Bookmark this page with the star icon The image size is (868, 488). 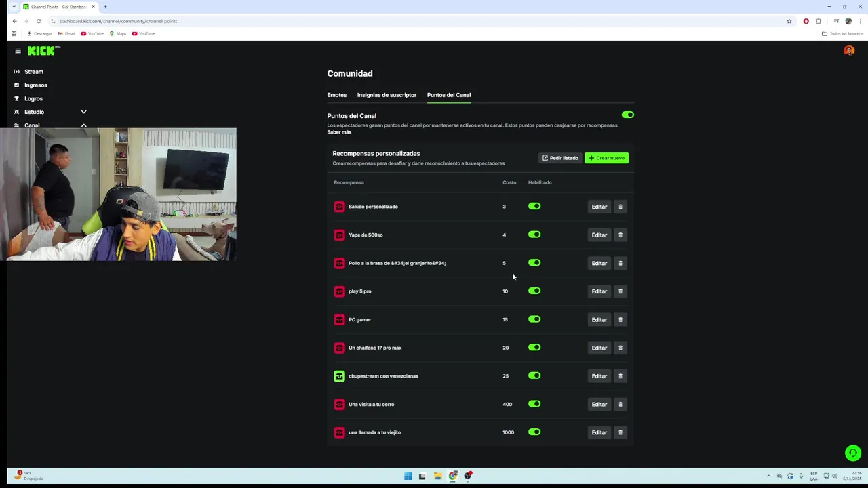789,21
